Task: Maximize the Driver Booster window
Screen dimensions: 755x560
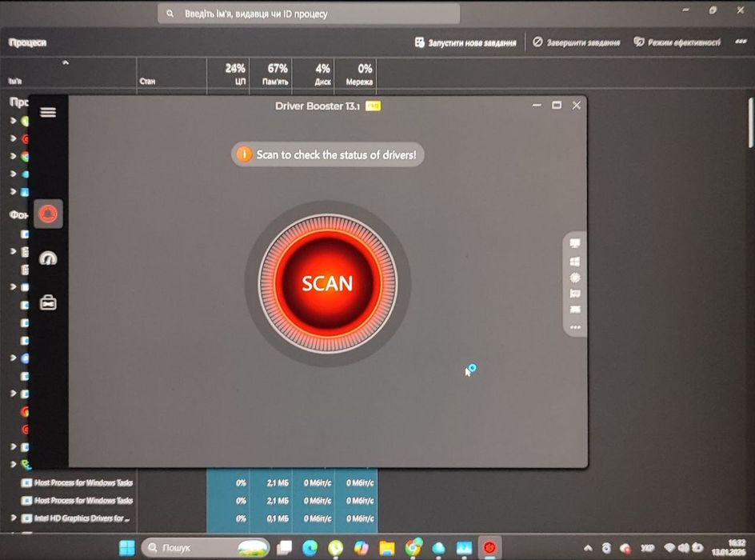Action: pos(557,105)
